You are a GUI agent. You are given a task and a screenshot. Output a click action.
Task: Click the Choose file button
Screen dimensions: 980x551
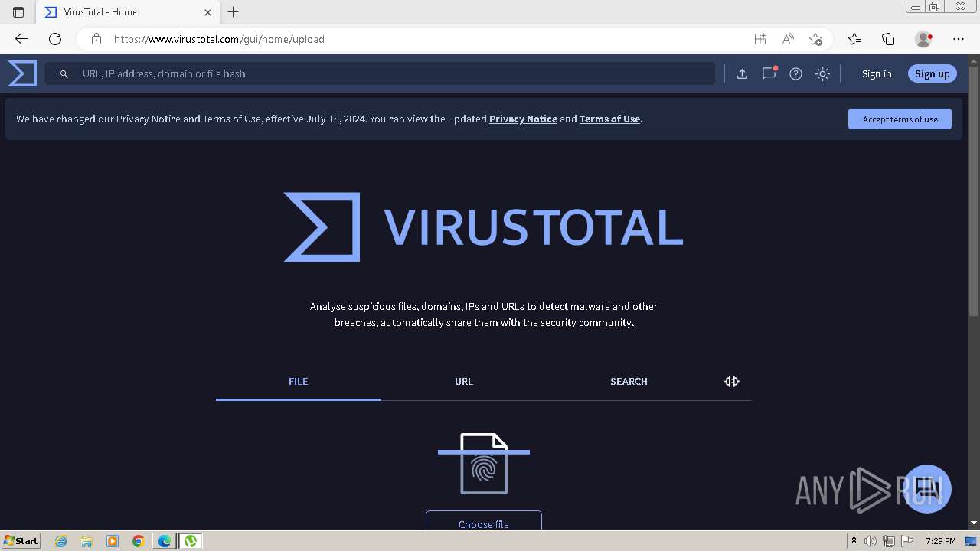(484, 521)
